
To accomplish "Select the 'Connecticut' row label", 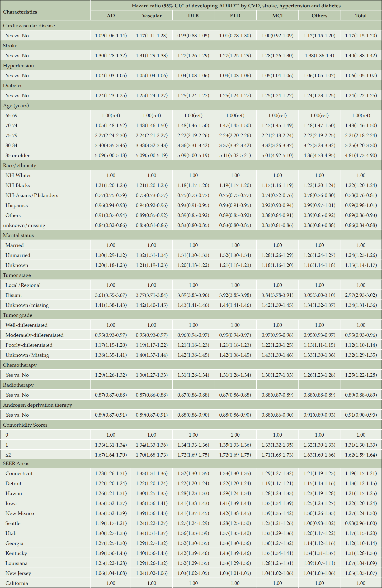I will point(19,473).
